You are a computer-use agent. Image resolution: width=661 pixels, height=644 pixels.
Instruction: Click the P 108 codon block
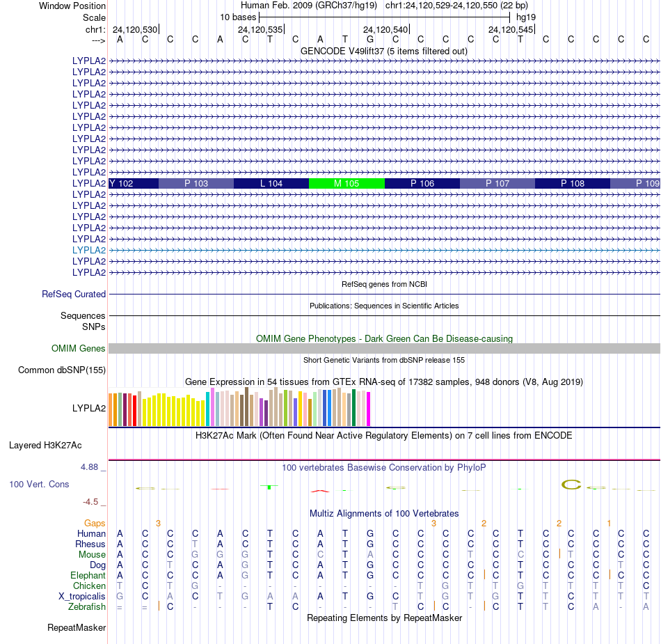pyautogui.click(x=573, y=184)
